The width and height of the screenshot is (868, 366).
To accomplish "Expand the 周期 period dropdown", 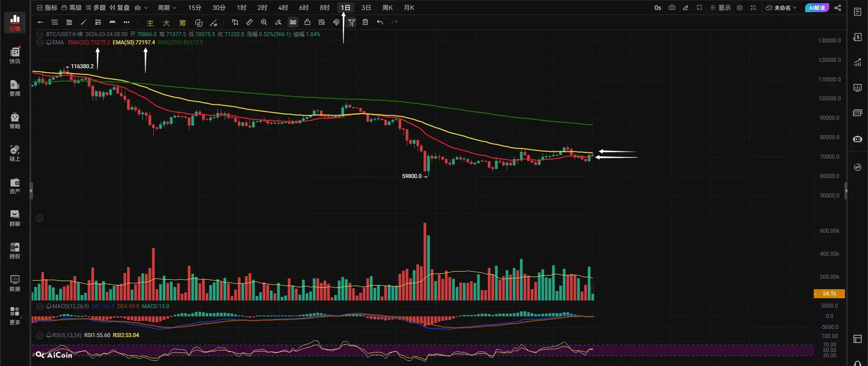I will click(167, 8).
